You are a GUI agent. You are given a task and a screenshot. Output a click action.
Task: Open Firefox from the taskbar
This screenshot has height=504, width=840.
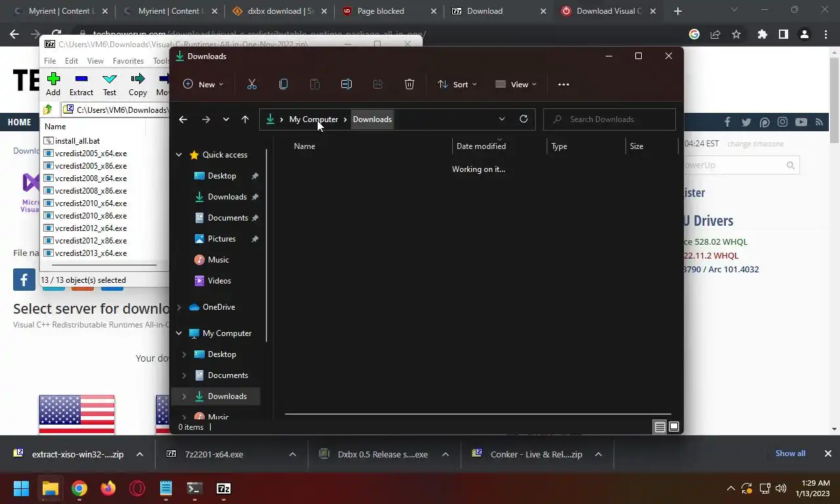[108, 488]
